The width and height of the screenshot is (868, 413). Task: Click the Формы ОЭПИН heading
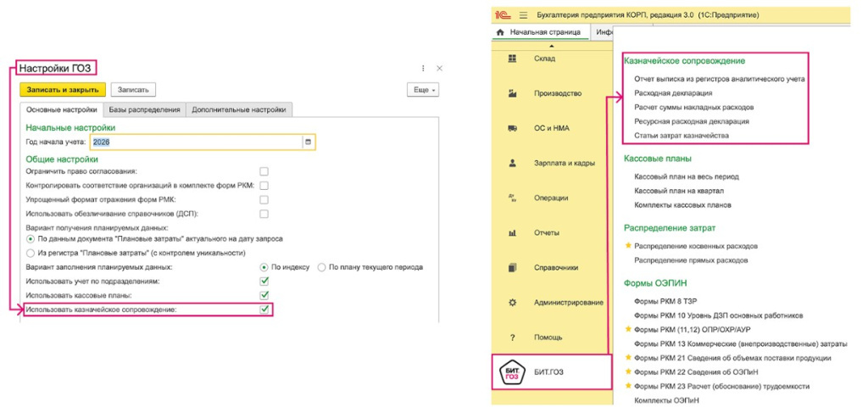point(655,283)
